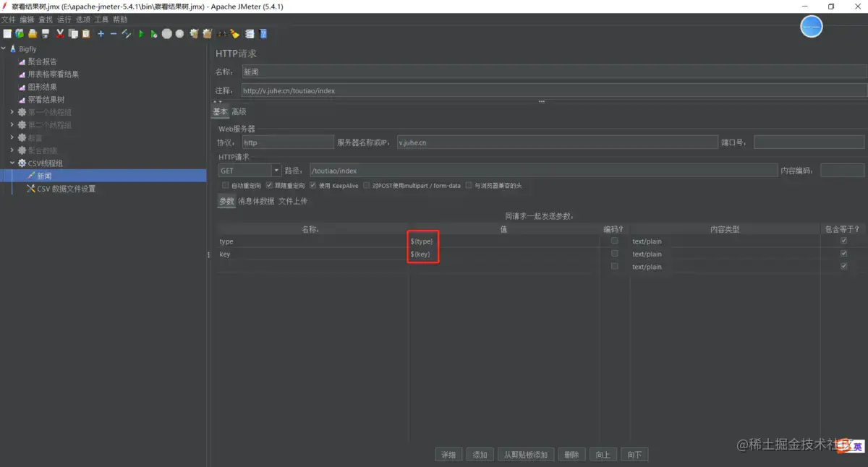This screenshot has width=868, height=467.
Task: Click the tools icon beside CSV 数据文件设置
Action: pos(31,189)
